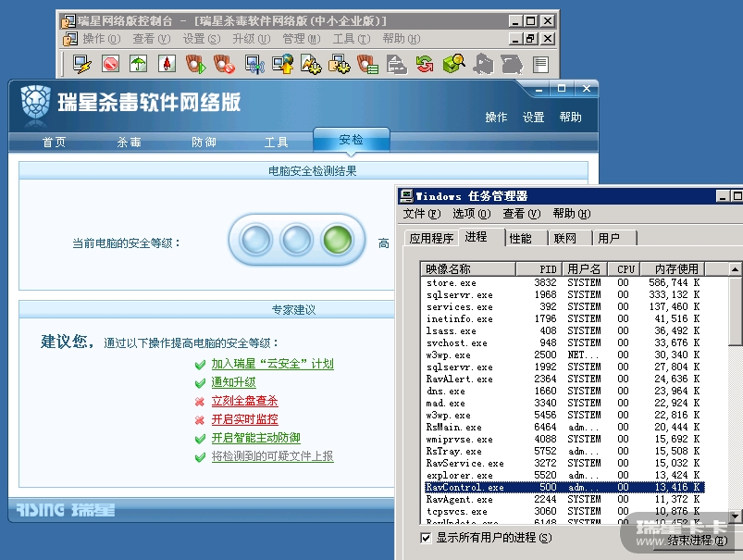
Task: Click the red cross icon beside 立刻全盘查杀
Action: (x=200, y=402)
